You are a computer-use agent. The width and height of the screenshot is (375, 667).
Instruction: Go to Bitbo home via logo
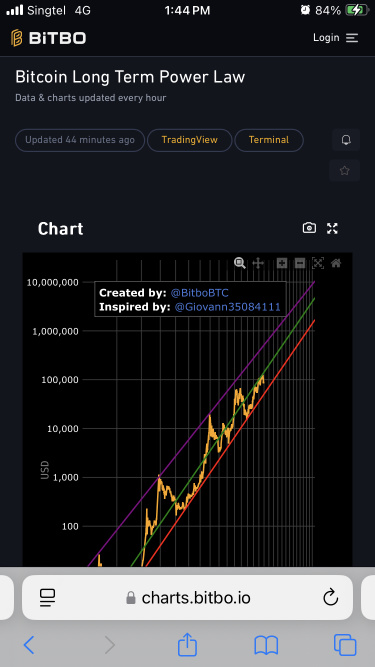click(x=48, y=38)
